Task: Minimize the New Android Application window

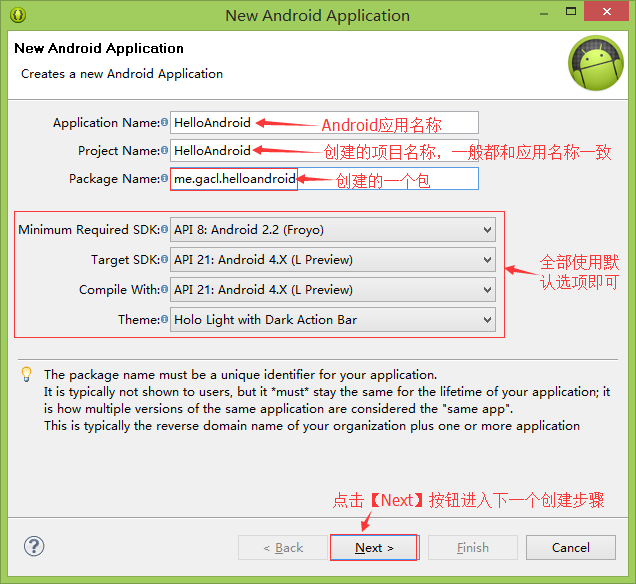Action: click(544, 13)
